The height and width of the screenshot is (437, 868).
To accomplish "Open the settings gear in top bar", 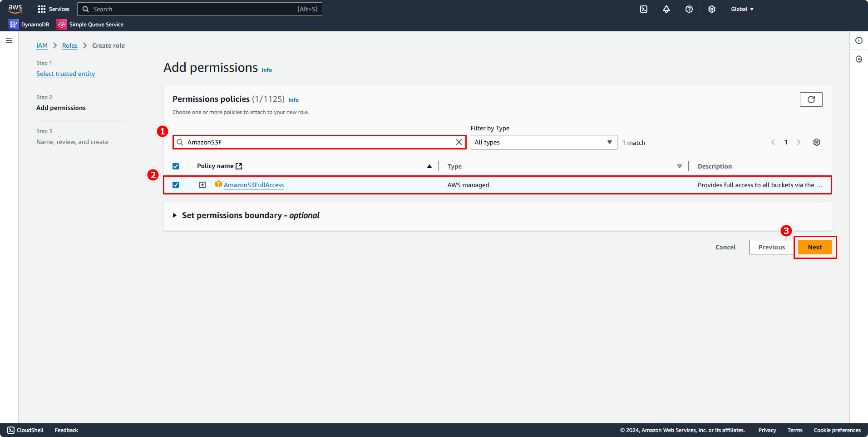I will (712, 9).
